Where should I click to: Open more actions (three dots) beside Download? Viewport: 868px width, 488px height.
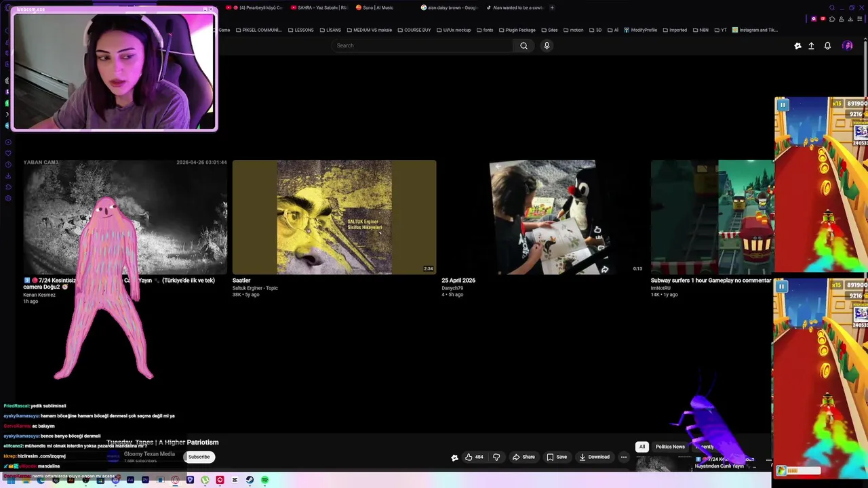[x=624, y=457]
